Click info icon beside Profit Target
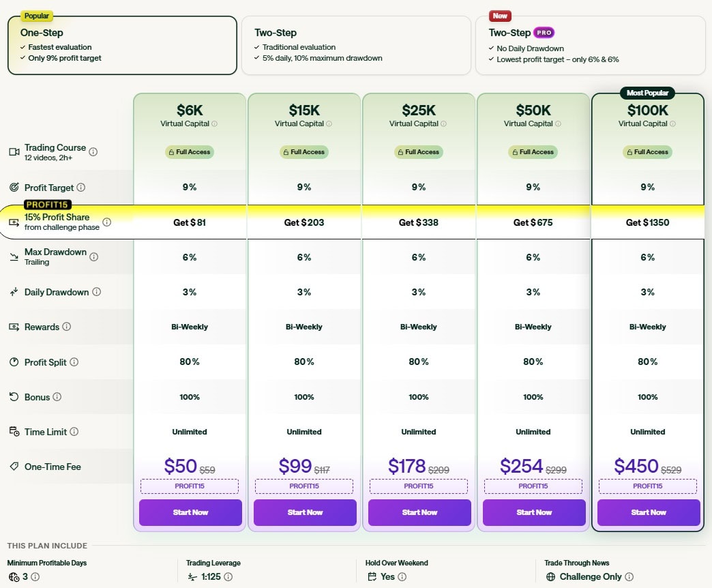This screenshot has width=712, height=588. coord(81,188)
